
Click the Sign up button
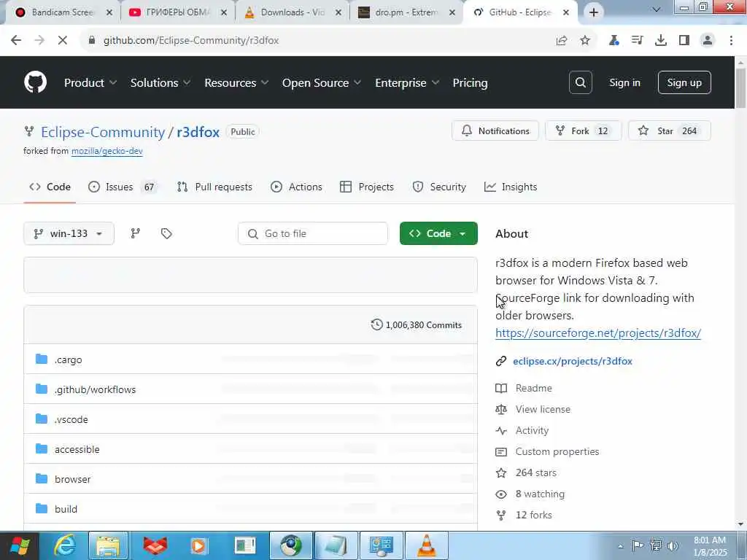(684, 82)
